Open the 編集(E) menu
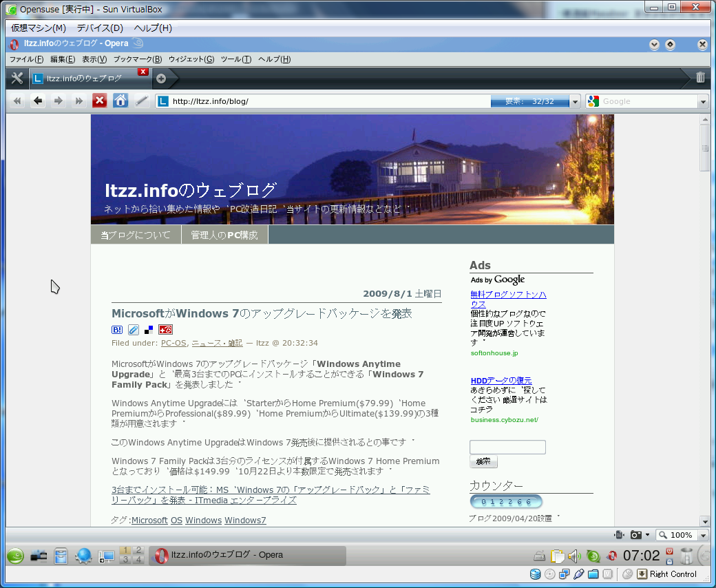The height and width of the screenshot is (588, 716). point(63,59)
